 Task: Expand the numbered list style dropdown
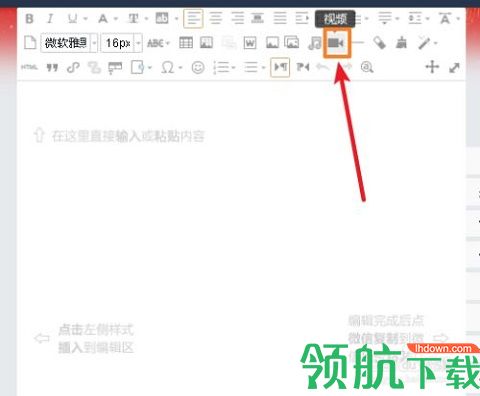coord(233,68)
